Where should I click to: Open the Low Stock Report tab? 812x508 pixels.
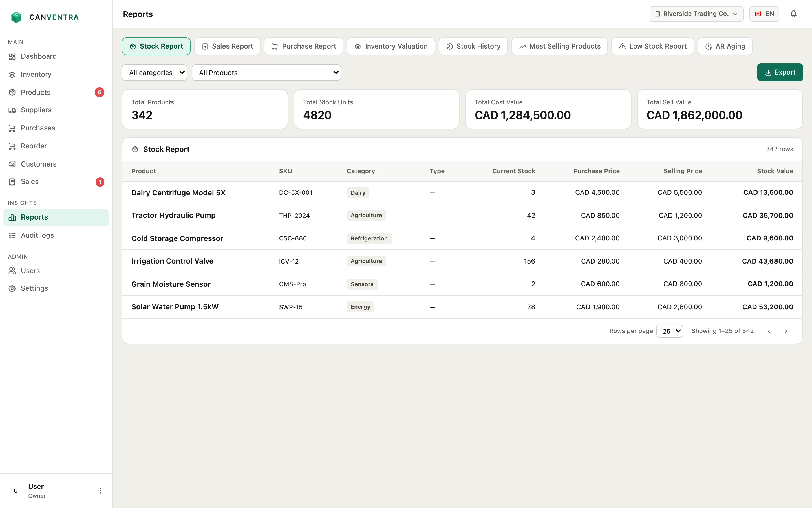tap(652, 46)
